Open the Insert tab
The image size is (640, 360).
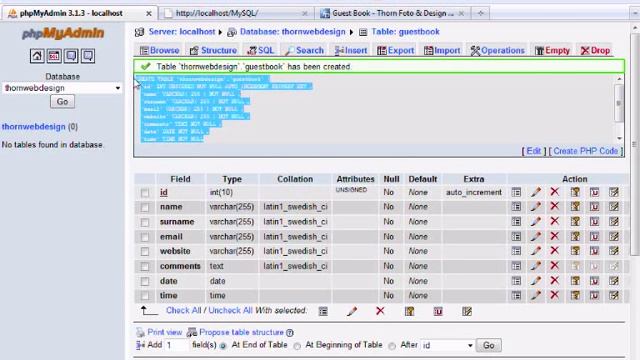coord(351,50)
